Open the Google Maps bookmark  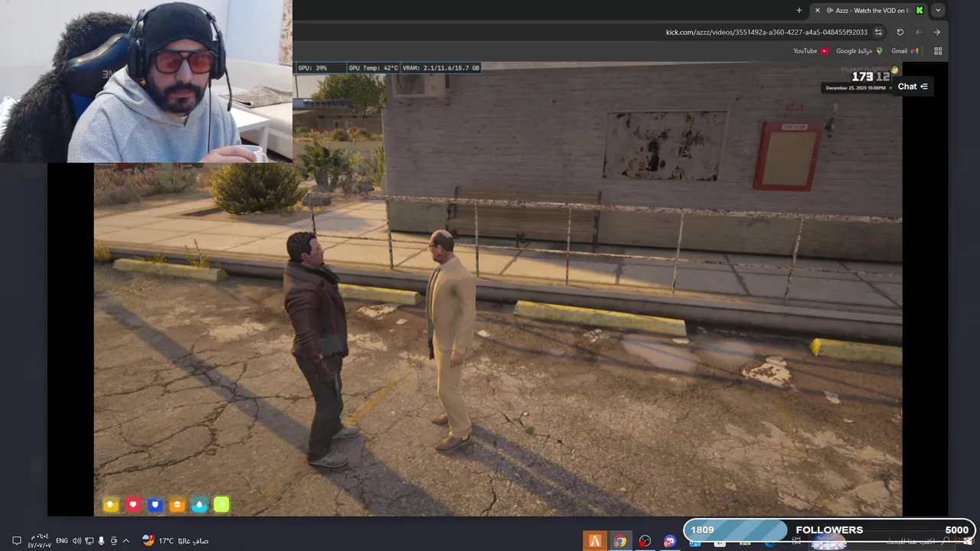859,51
